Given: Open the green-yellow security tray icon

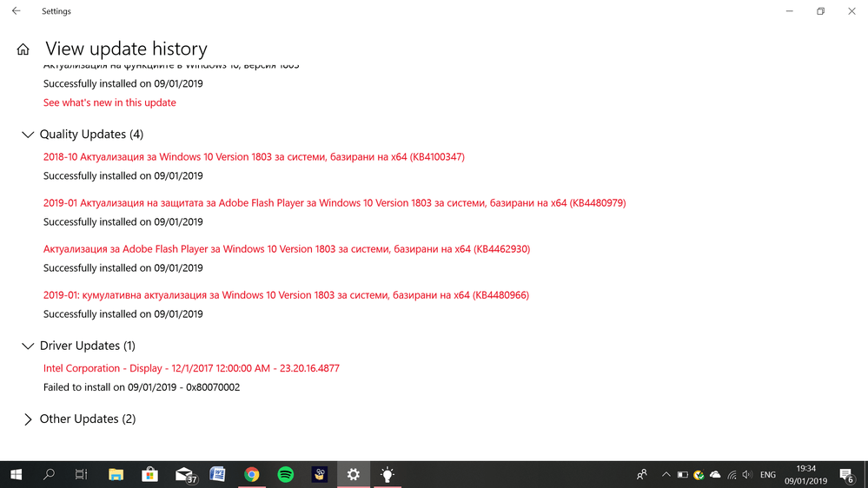Looking at the screenshot, I should click(x=699, y=475).
